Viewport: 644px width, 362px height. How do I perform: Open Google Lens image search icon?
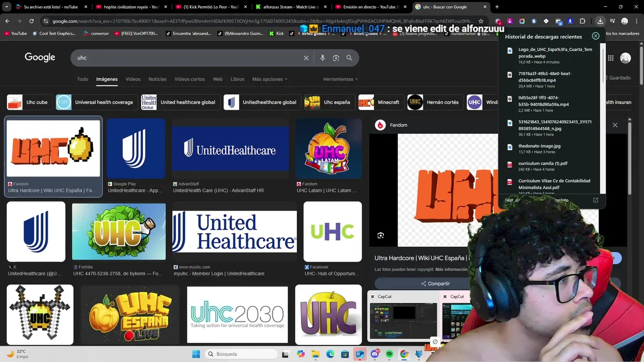pos(336,58)
